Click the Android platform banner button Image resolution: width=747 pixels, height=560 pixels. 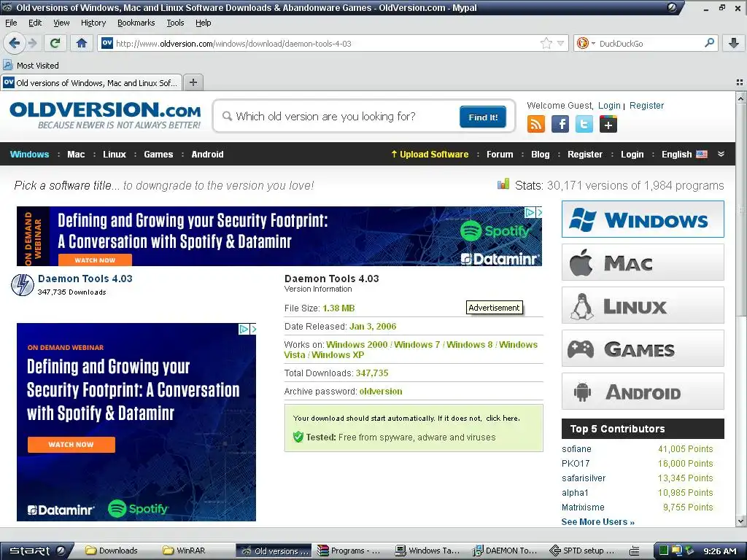click(x=643, y=392)
